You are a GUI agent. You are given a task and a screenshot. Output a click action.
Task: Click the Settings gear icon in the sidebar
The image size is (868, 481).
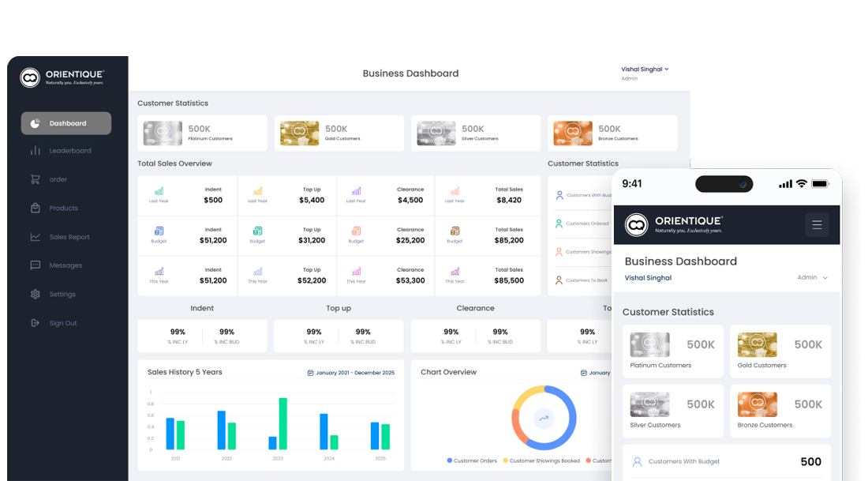pyautogui.click(x=36, y=295)
